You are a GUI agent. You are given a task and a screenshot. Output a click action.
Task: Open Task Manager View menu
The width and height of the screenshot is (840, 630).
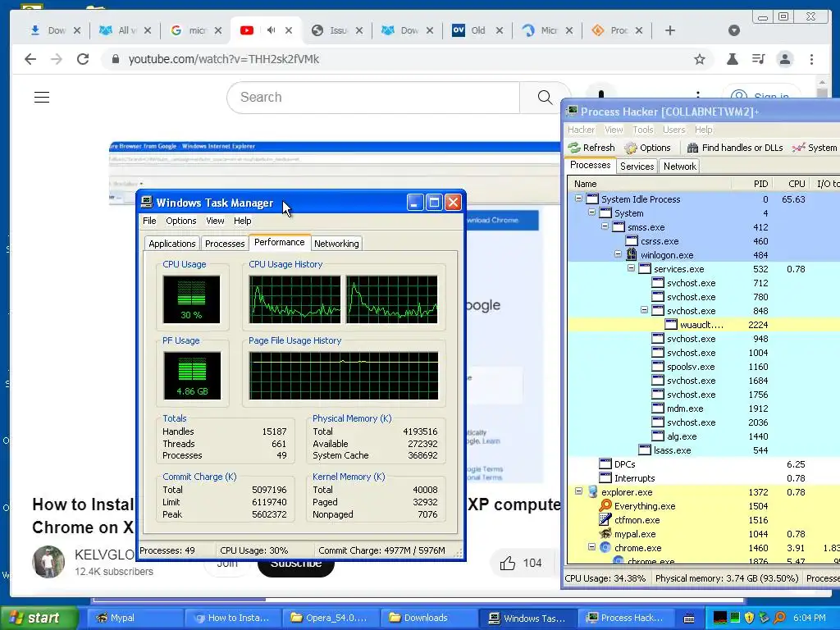point(215,221)
